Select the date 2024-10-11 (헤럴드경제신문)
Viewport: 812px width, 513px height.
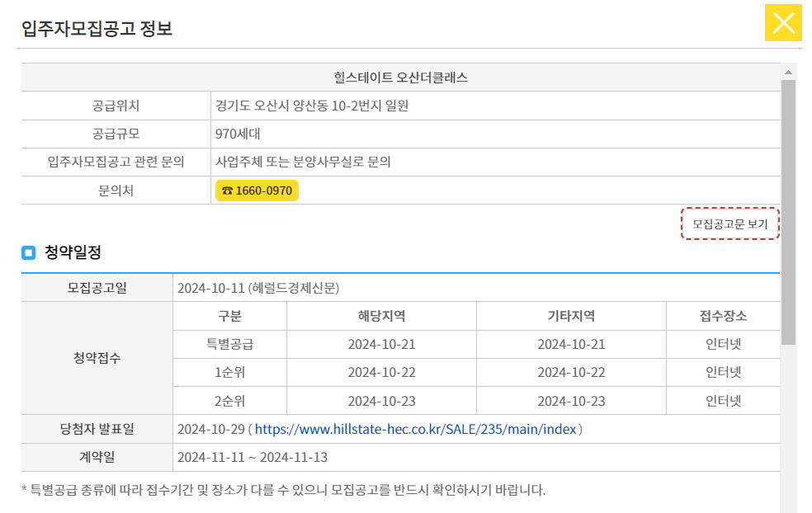tap(258, 288)
